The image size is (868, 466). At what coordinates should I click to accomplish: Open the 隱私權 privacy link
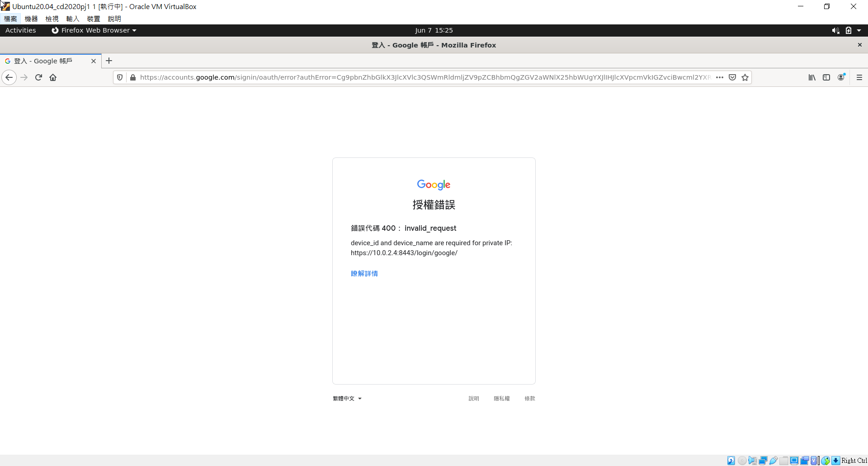[501, 399]
